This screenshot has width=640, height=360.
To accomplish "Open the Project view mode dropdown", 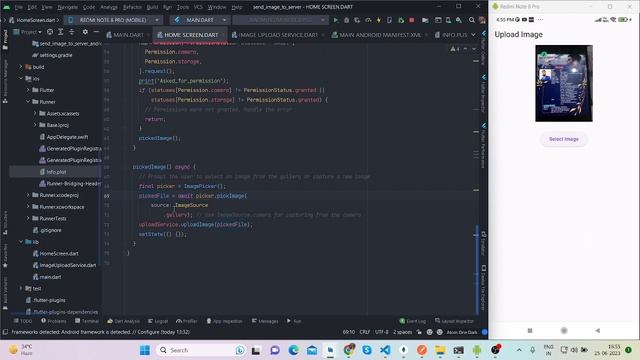I will click(x=28, y=31).
